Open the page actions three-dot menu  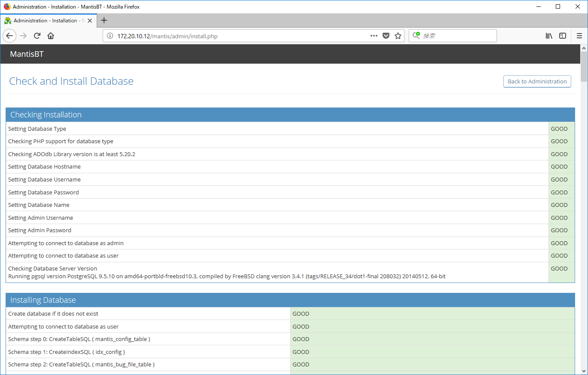(x=374, y=36)
